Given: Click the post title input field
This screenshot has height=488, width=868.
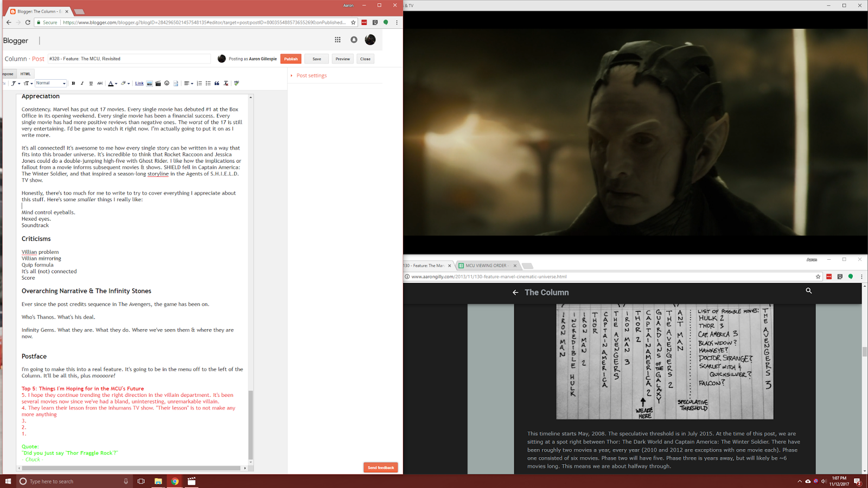Looking at the screenshot, I should coord(129,59).
